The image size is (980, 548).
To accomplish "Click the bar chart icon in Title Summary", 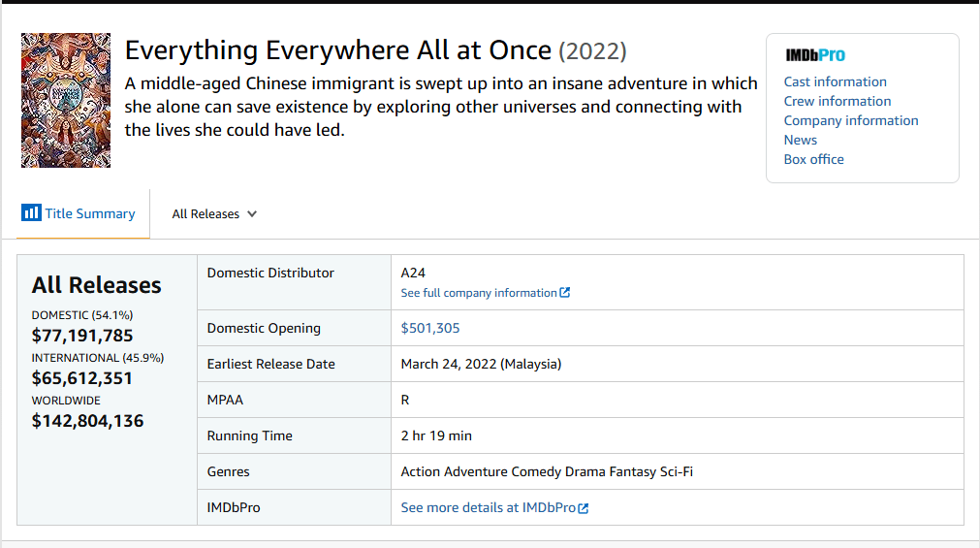I will tap(31, 213).
